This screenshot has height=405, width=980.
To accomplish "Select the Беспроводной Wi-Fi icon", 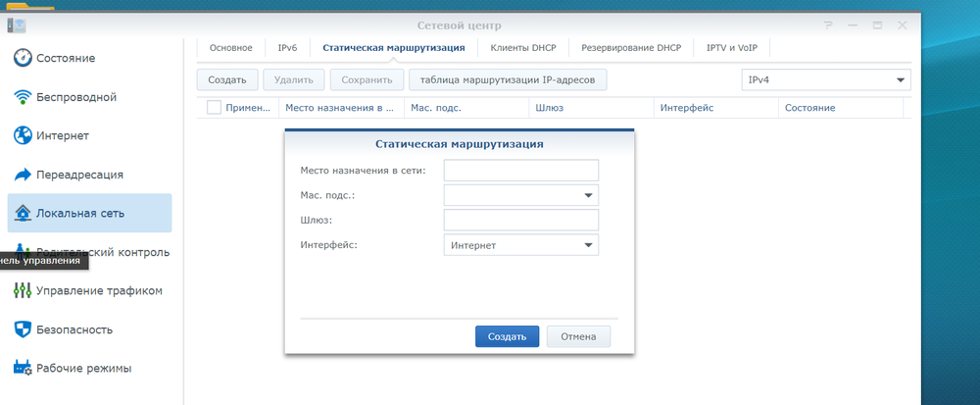I will point(22,97).
